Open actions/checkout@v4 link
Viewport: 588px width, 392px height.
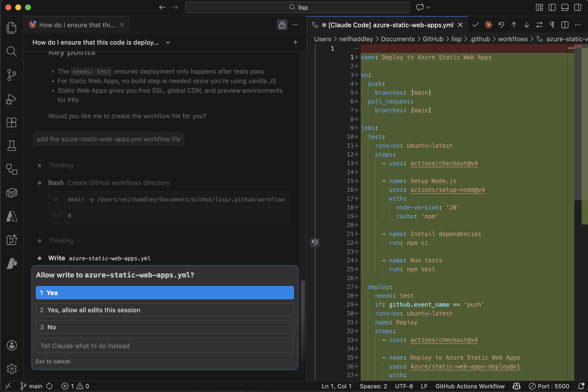coord(443,163)
